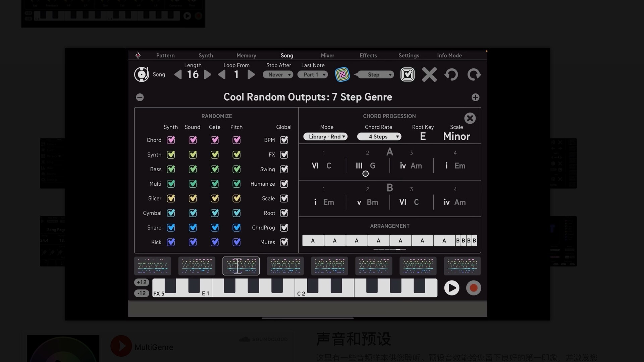Click the minus icon left of title

pyautogui.click(x=140, y=97)
